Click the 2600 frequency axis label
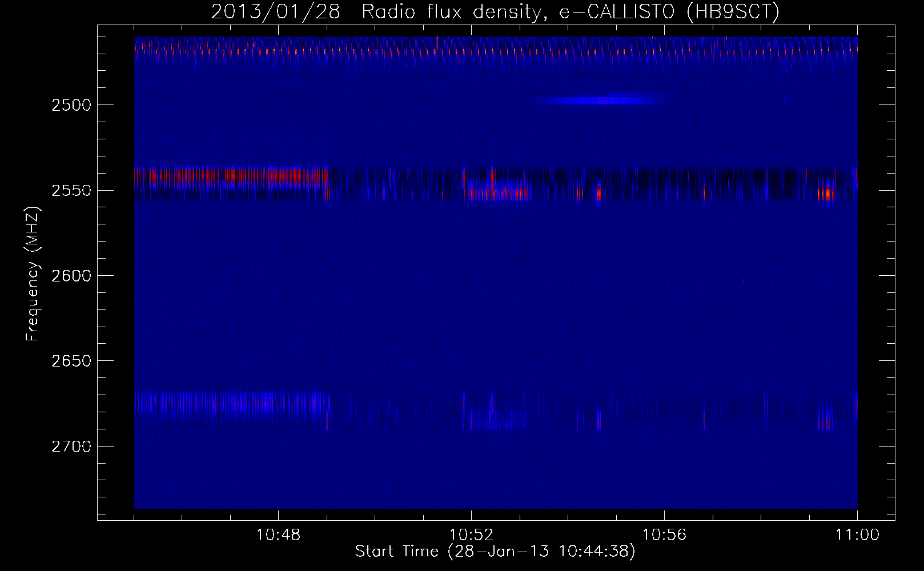This screenshot has width=924, height=571. pyautogui.click(x=71, y=275)
